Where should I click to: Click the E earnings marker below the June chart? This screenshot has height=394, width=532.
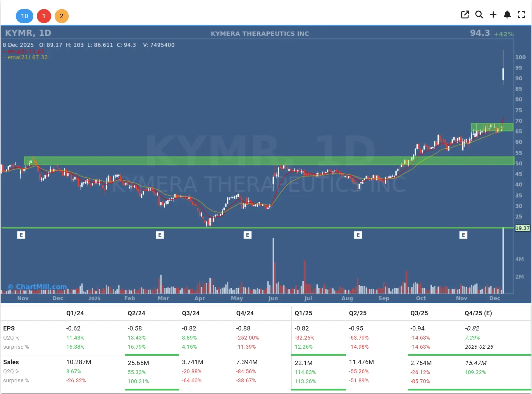247,235
